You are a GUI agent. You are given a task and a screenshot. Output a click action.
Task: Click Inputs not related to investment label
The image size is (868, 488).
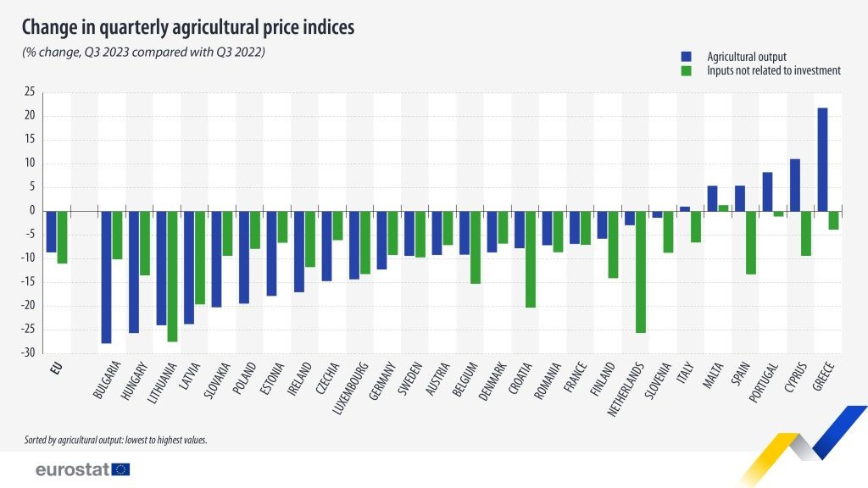pyautogui.click(x=774, y=71)
